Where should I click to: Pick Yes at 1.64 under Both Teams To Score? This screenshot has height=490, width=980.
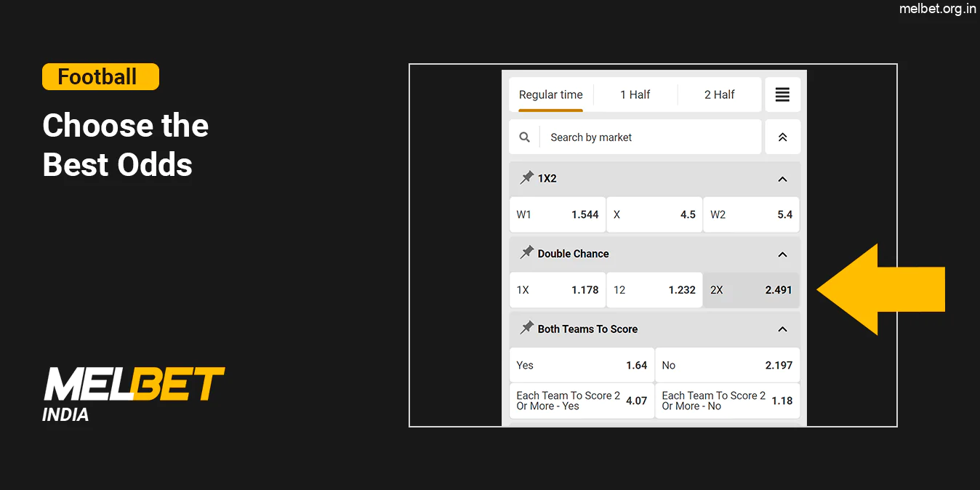pos(581,365)
